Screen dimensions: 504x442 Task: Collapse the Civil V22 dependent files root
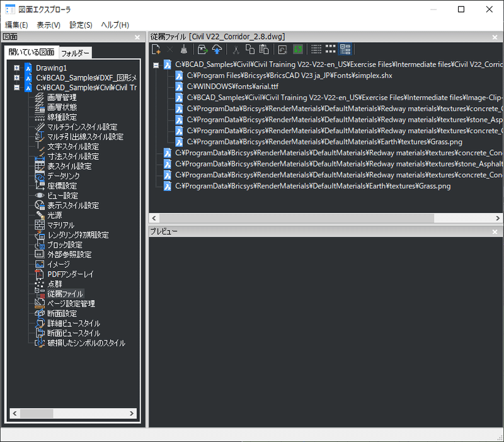coord(156,65)
